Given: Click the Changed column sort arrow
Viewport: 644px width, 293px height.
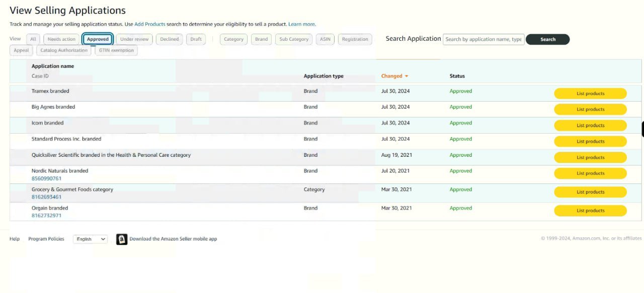Looking at the screenshot, I should pyautogui.click(x=407, y=76).
